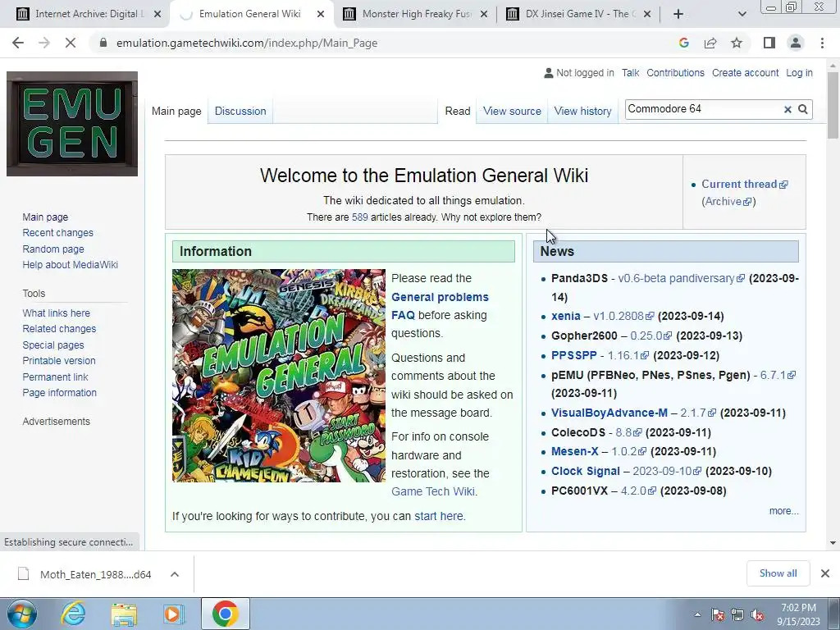Click the share page icon in address bar
Screen dimensions: 840x630
tap(710, 43)
